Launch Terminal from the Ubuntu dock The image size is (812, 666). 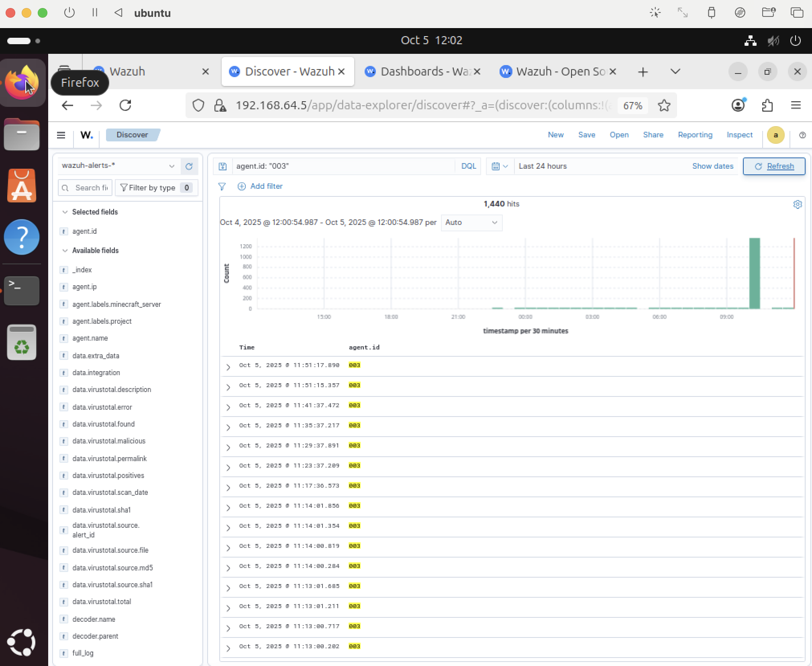coord(22,290)
